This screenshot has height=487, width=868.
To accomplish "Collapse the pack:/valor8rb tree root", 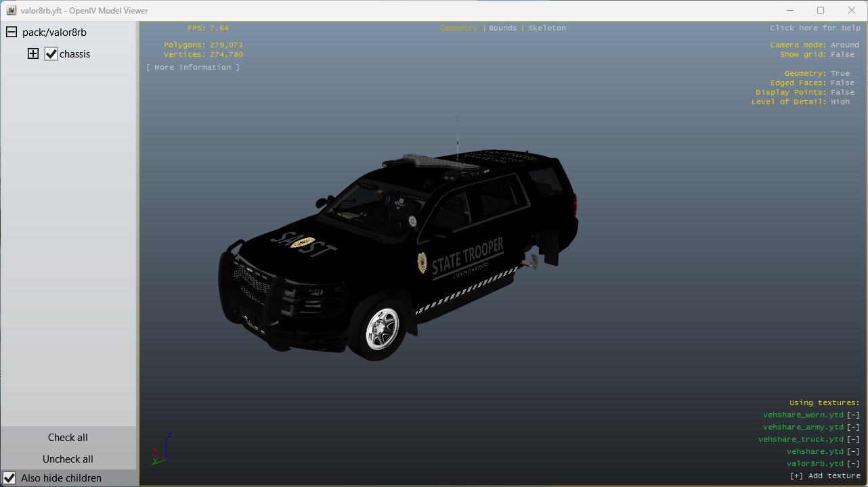I will click(12, 32).
